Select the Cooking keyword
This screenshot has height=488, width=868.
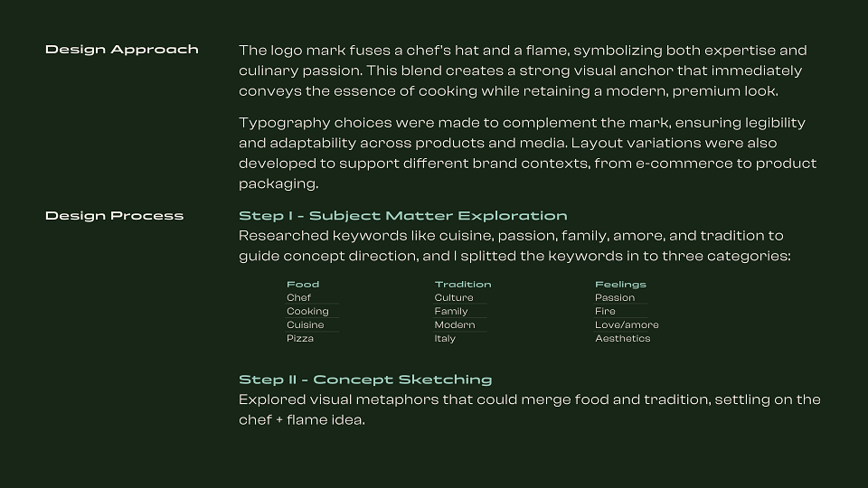coord(307,312)
